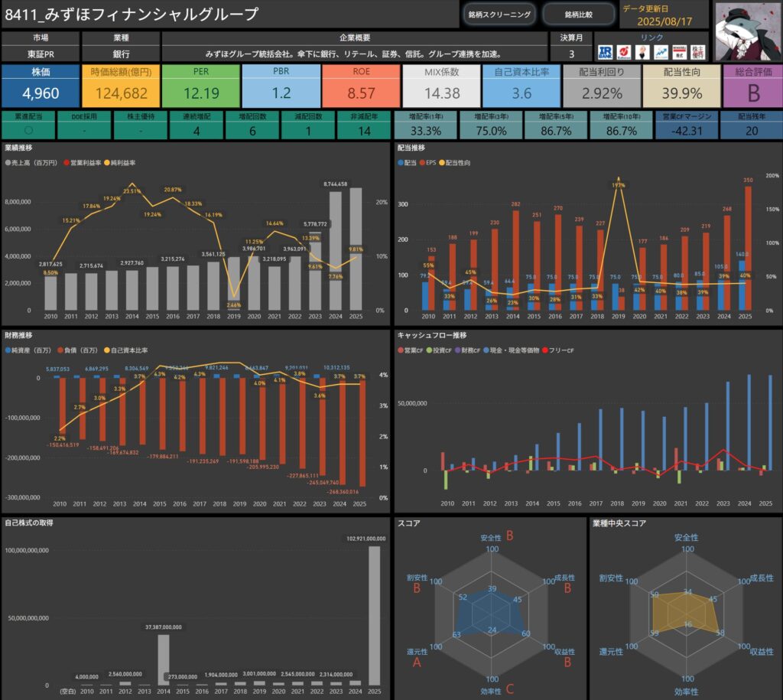The height and width of the screenshot is (700, 783).
Task: Open the red-banner 株式 link icon
Action: click(x=680, y=52)
